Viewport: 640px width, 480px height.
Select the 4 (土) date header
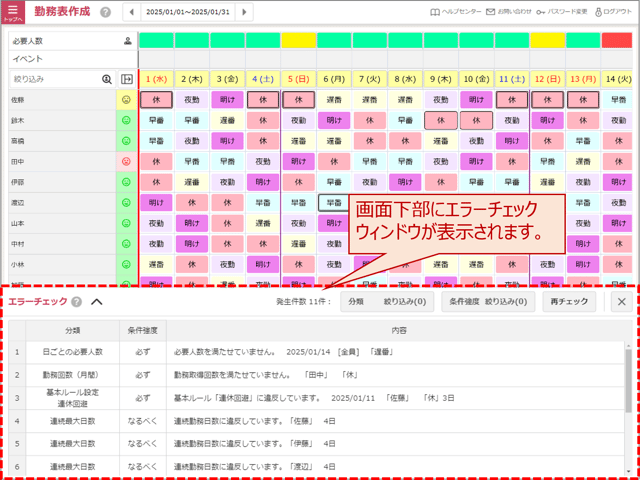pos(263,79)
